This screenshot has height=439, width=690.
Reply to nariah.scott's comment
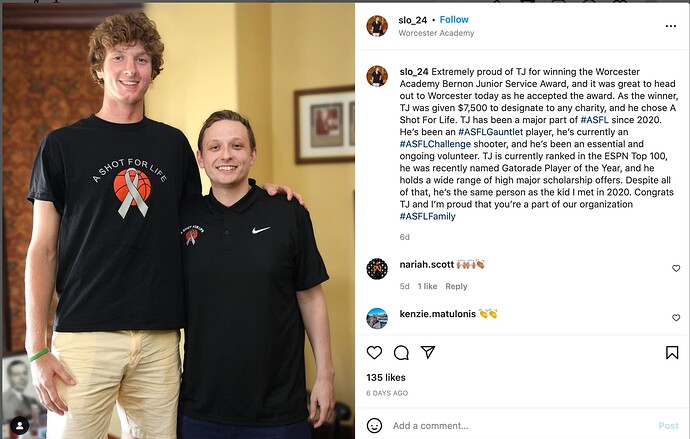456,286
